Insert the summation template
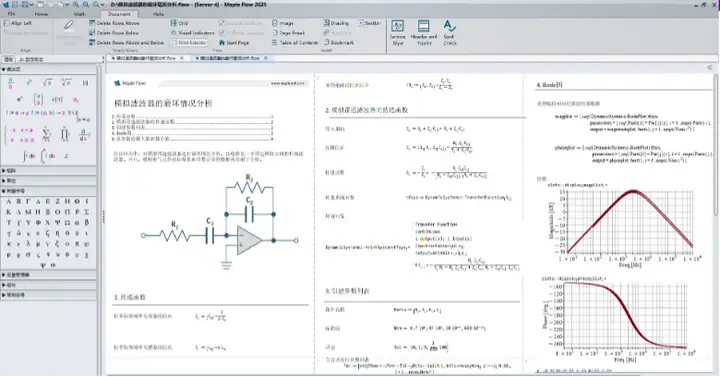This screenshot has width=720, height=377. tap(46, 135)
